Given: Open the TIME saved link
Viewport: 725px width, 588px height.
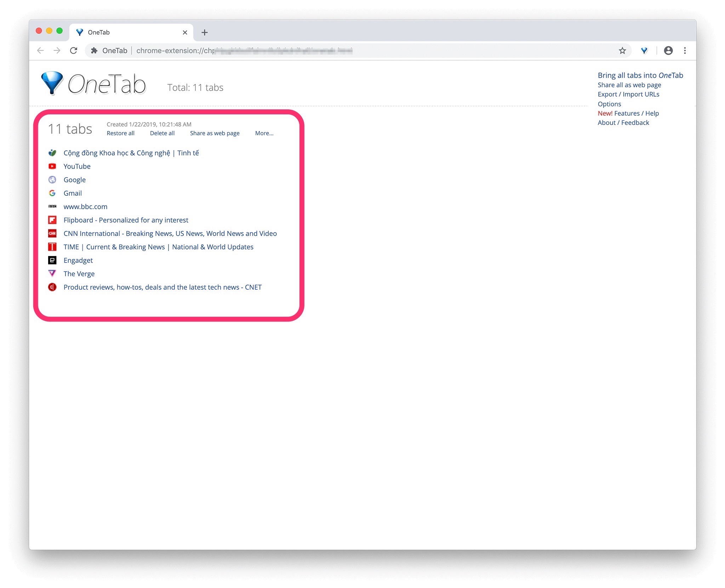Looking at the screenshot, I should (x=159, y=247).
